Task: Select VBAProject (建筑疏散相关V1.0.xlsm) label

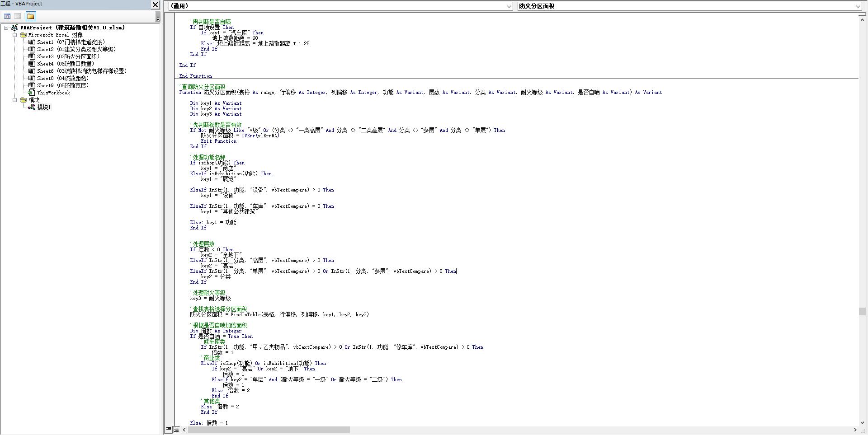Action: point(72,28)
